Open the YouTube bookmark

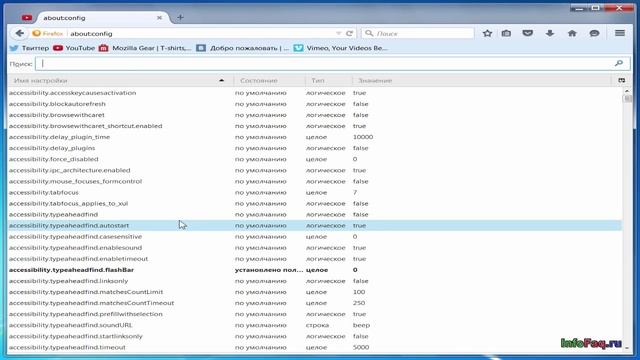pos(74,48)
